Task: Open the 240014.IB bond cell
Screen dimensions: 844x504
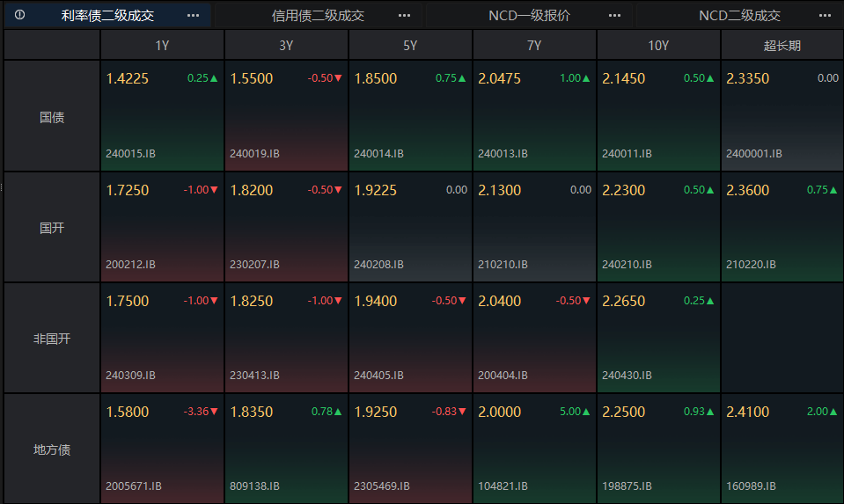Action: [x=410, y=115]
